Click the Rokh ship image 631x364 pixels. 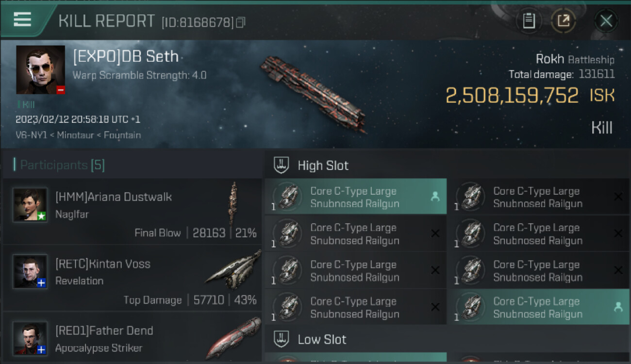(313, 92)
